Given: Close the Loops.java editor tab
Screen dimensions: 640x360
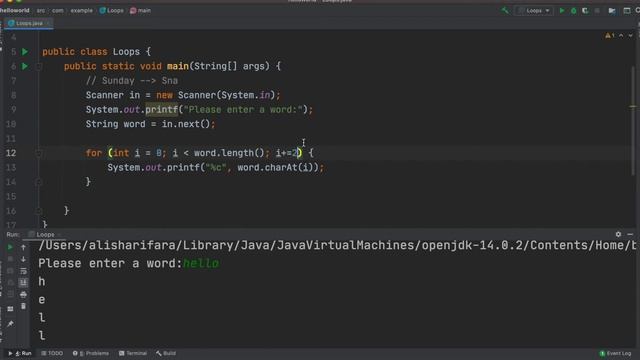Looking at the screenshot, I should click(x=48, y=23).
